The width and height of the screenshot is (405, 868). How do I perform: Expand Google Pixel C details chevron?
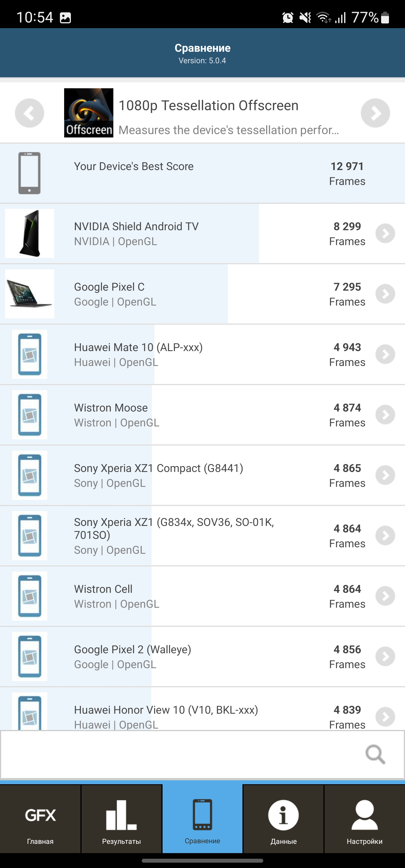pyautogui.click(x=385, y=294)
